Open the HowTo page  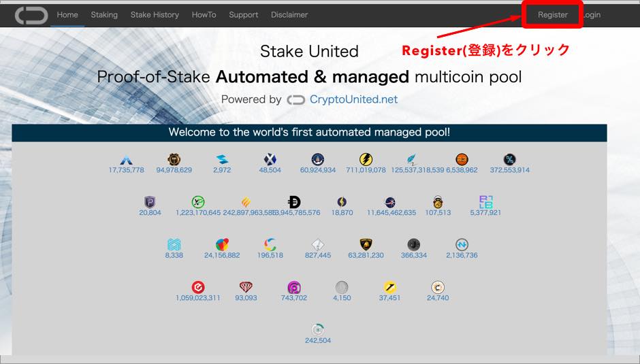point(204,15)
